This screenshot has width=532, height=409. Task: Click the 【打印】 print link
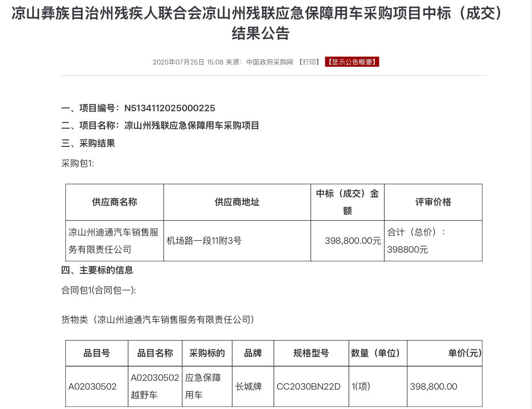point(309,62)
